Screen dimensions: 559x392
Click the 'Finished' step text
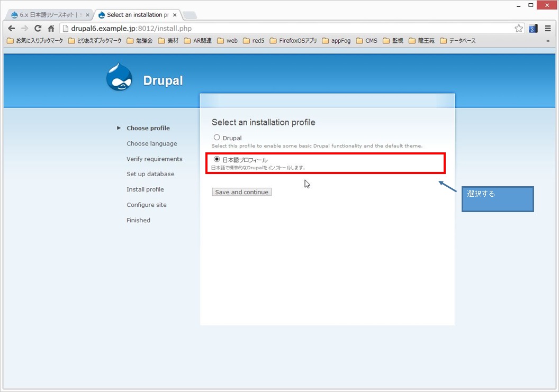[x=138, y=220]
